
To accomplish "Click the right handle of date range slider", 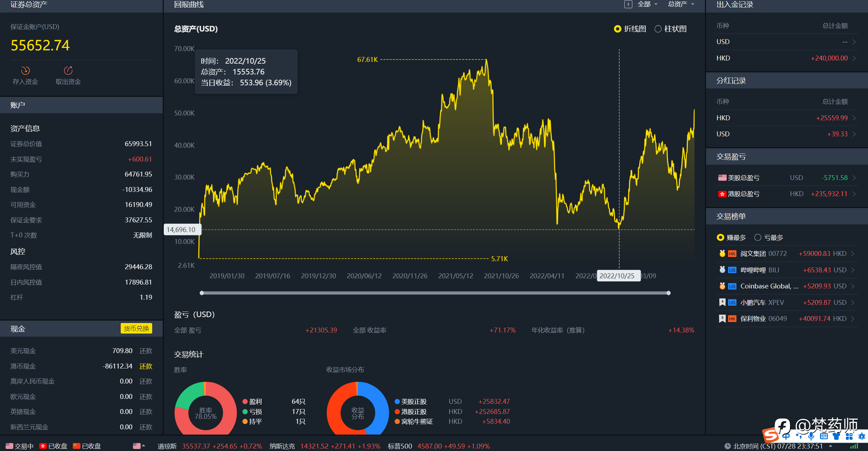I will [668, 293].
